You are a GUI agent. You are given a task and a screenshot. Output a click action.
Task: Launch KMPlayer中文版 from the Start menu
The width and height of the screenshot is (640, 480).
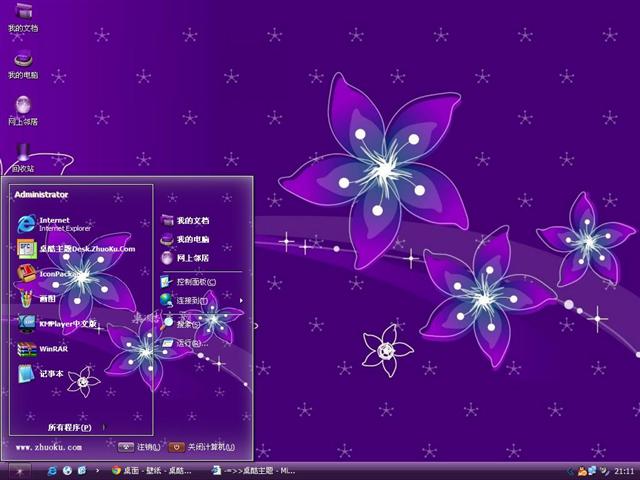pyautogui.click(x=57, y=324)
